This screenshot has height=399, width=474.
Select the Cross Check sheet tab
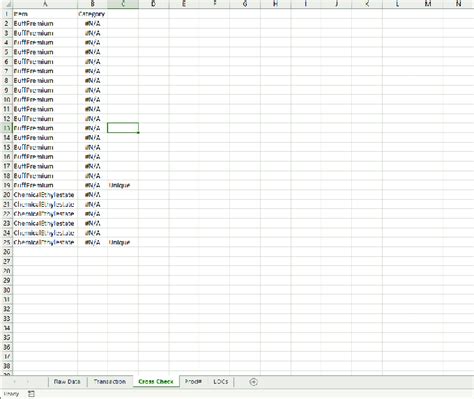156,382
